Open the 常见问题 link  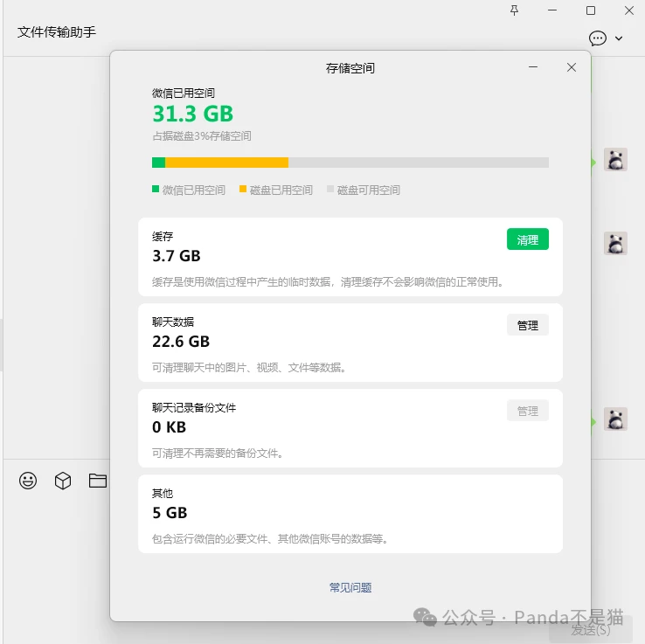tap(350, 588)
